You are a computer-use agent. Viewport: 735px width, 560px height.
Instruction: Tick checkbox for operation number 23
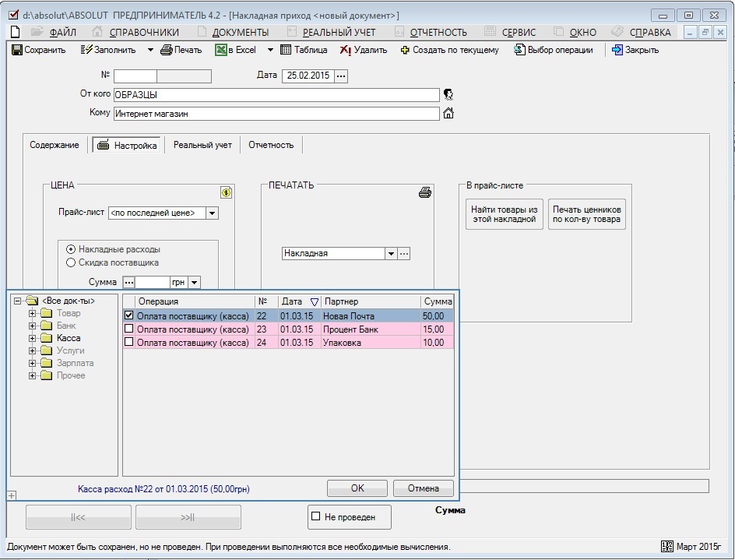[x=129, y=329]
